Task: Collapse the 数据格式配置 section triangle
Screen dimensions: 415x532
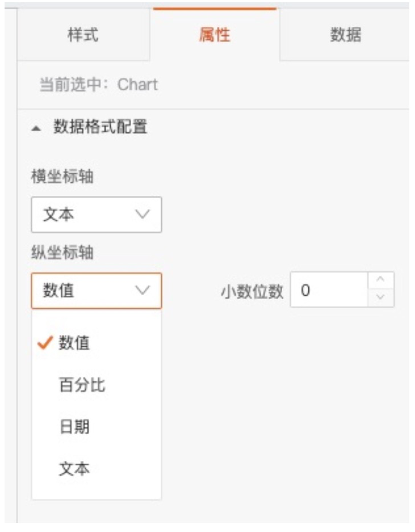Action: point(37,128)
